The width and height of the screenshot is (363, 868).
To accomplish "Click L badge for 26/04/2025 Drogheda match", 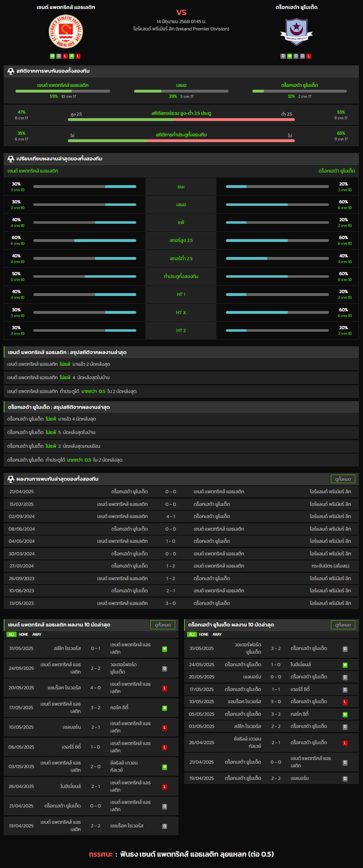I will click(x=345, y=743).
